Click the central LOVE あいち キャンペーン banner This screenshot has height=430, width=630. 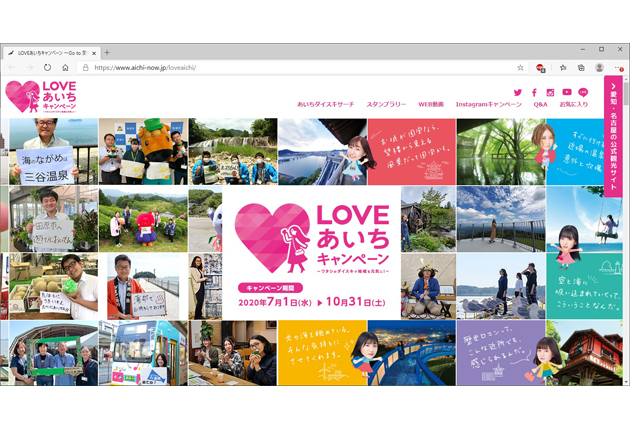312,253
